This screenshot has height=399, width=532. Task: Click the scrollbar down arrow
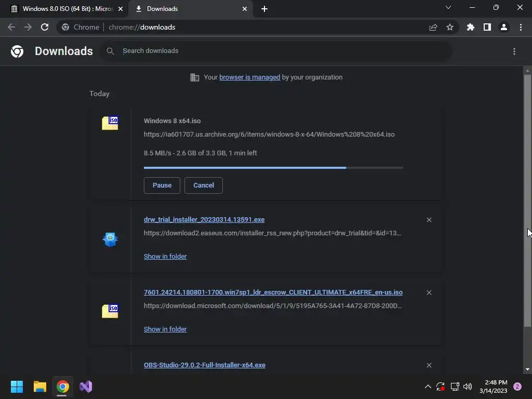pyautogui.click(x=527, y=369)
